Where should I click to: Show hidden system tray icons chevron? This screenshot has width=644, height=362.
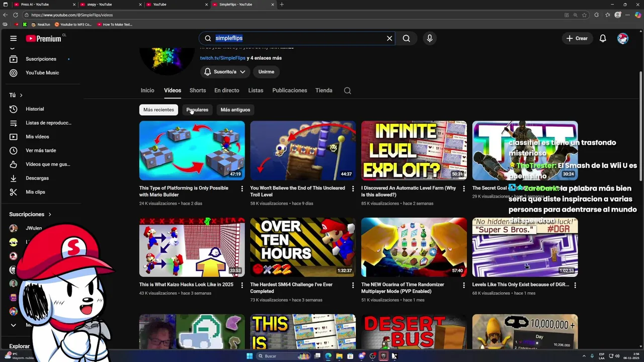583,356
